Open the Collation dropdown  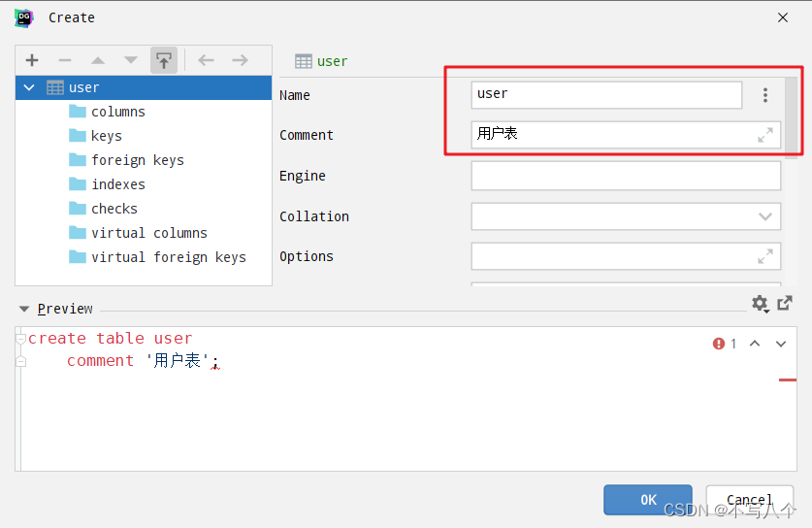coord(764,216)
